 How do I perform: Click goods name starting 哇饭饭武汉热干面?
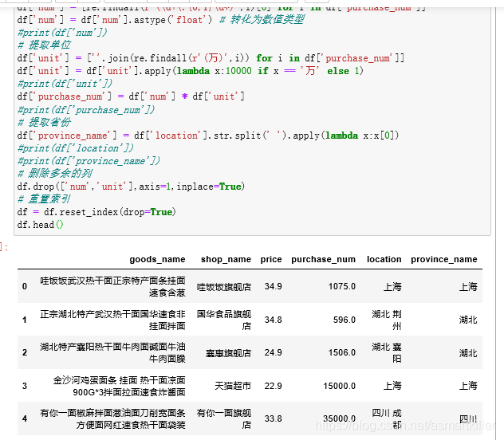112,286
